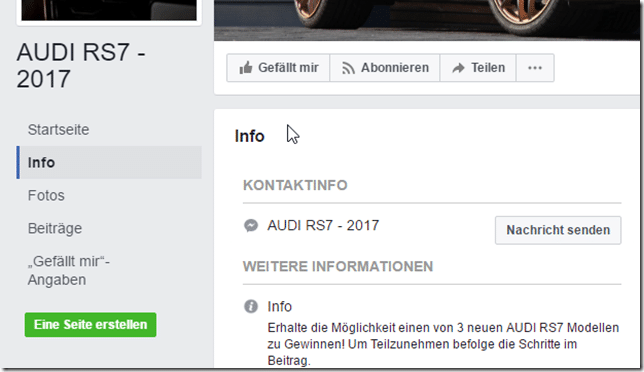Click the Messenger icon beside AUDI RS7 - 2017

[251, 225]
